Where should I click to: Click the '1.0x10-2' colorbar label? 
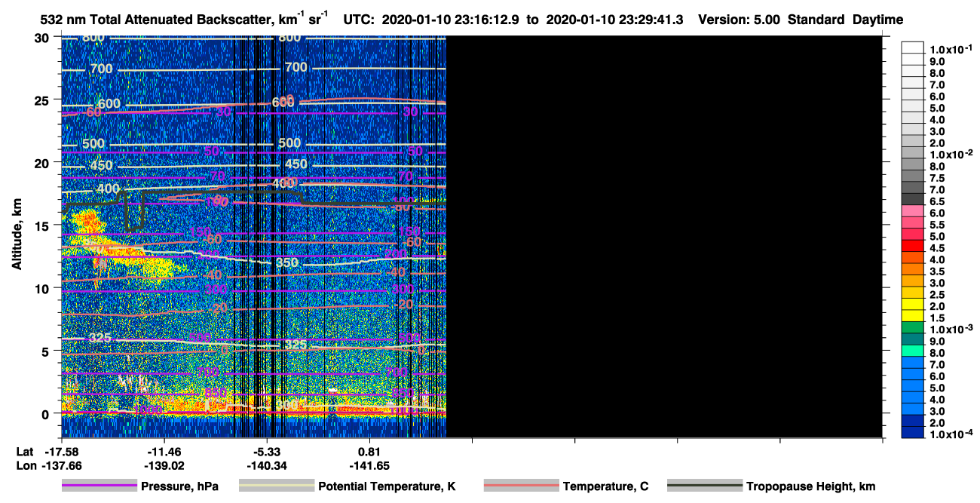tap(951, 154)
